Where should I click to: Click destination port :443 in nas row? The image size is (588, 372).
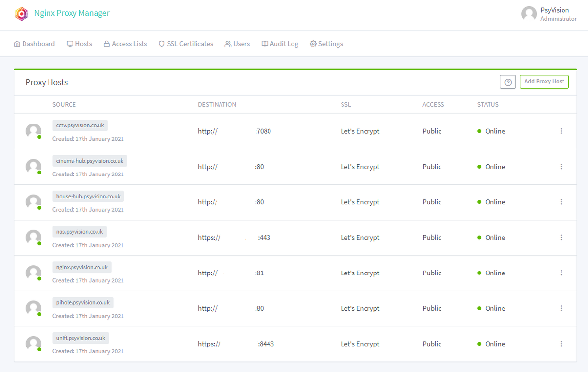pos(264,237)
